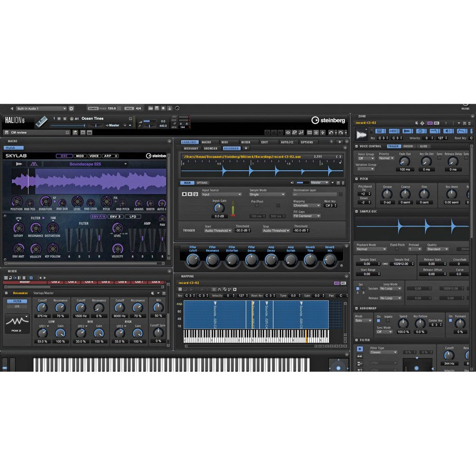
Task: Click the trash icon in the Zone header
Action: point(469,123)
